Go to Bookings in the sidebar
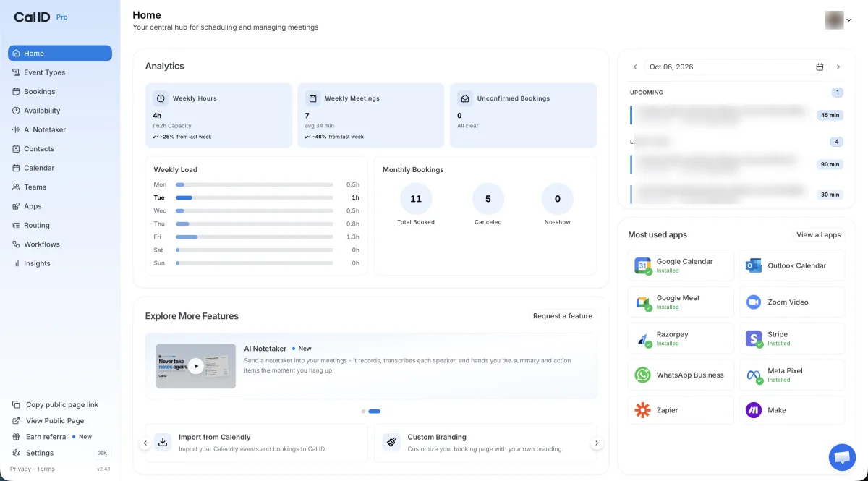Screen dimensions: 868x481 pos(60,92)
